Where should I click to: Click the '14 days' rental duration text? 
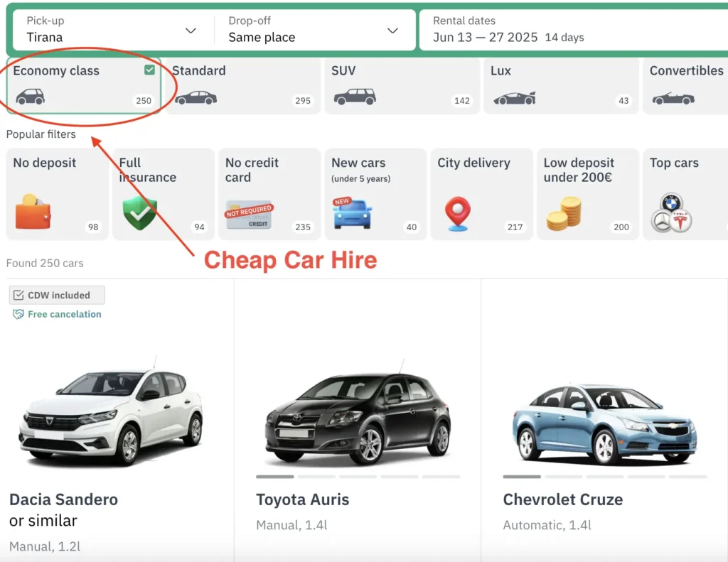coord(564,38)
